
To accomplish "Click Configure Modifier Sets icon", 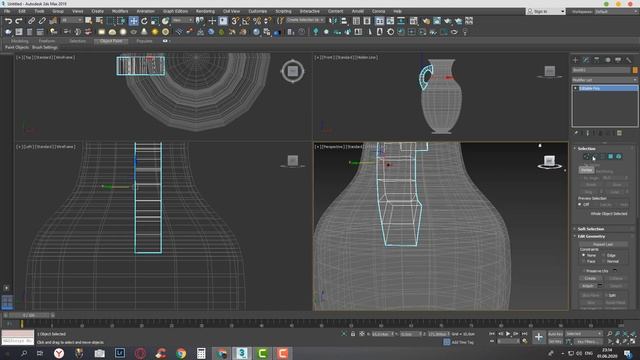I will (x=620, y=133).
